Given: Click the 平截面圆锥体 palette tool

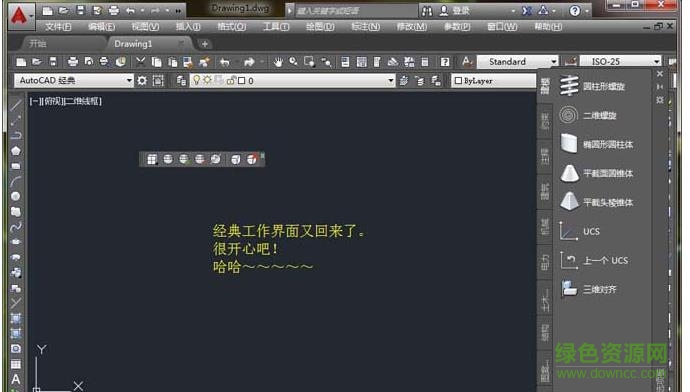Looking at the screenshot, I should [x=597, y=173].
